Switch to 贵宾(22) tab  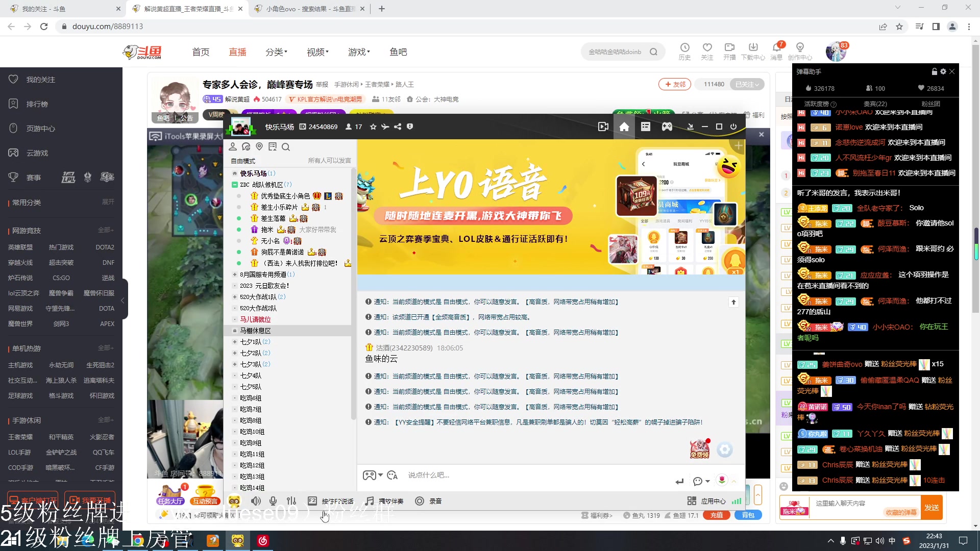click(x=875, y=104)
